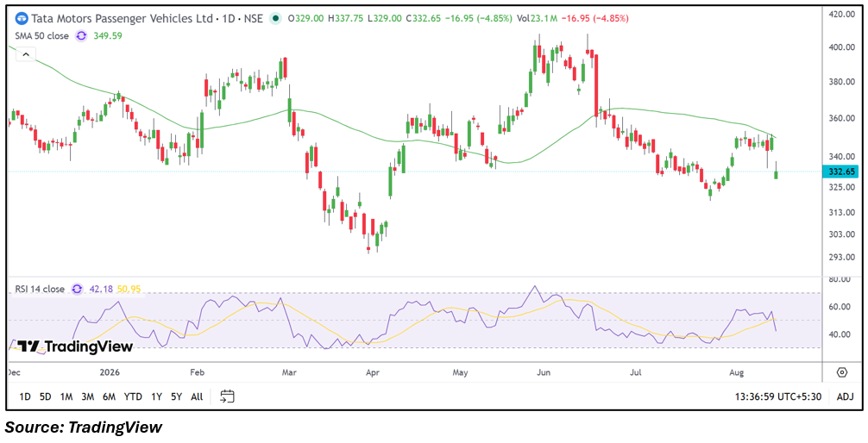Open the go to date calendar icon
The height and width of the screenshot is (443, 868).
(x=227, y=396)
